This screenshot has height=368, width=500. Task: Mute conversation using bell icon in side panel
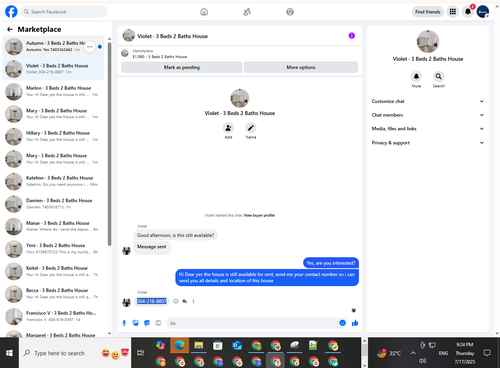pos(416,77)
